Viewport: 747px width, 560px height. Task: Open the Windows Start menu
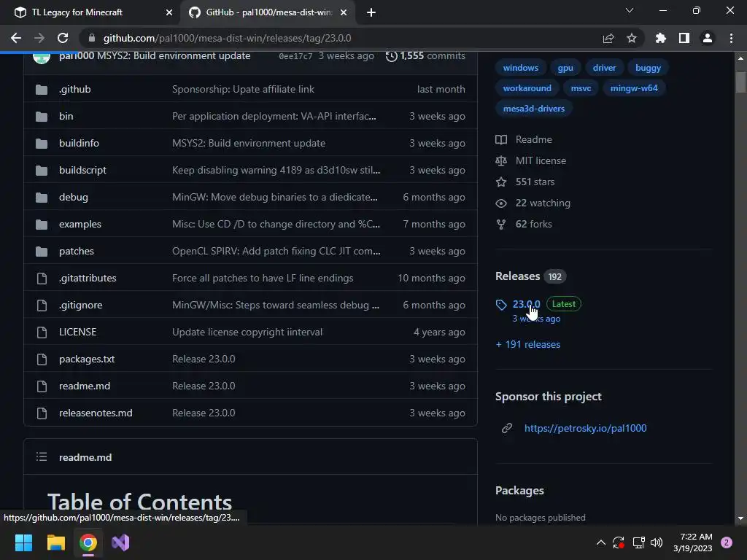coord(23,542)
